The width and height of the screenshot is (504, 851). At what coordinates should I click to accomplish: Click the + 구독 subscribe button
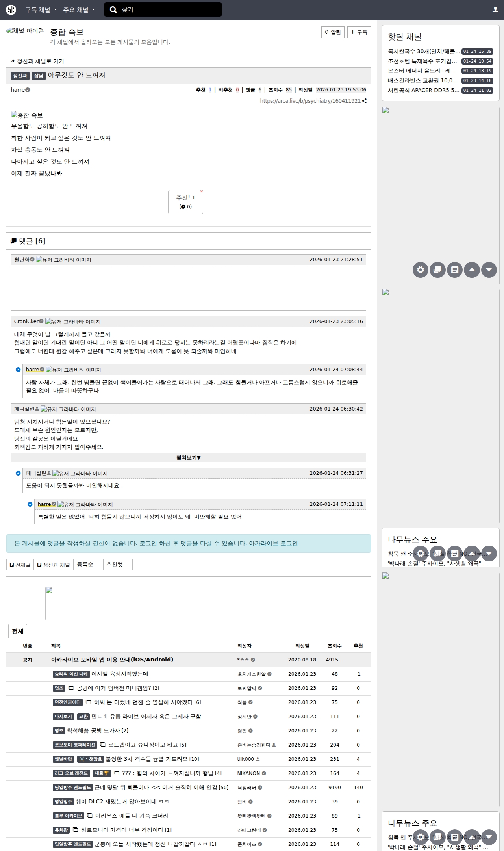(359, 32)
